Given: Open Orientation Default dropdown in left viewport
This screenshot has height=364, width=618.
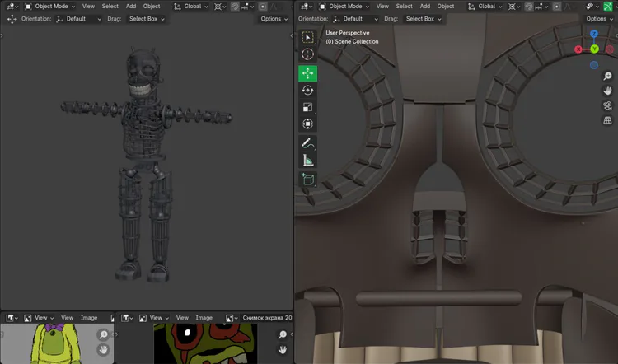Looking at the screenshot, I should pyautogui.click(x=78, y=19).
